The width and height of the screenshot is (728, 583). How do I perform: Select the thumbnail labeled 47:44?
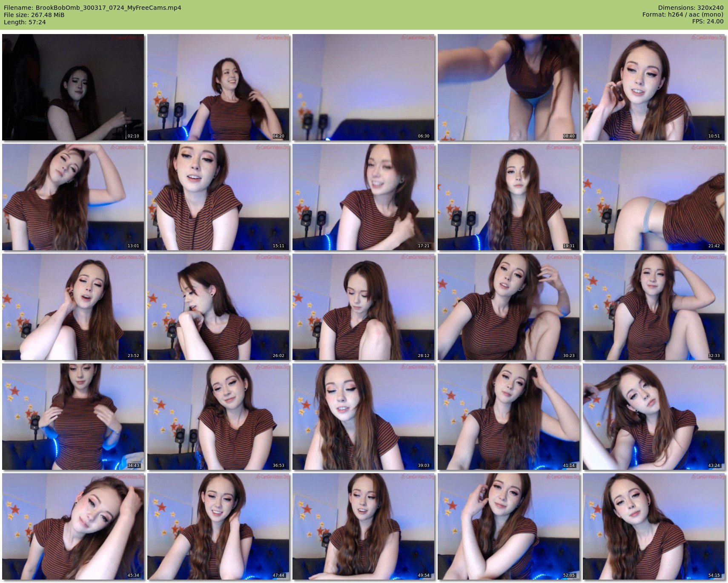(x=218, y=526)
